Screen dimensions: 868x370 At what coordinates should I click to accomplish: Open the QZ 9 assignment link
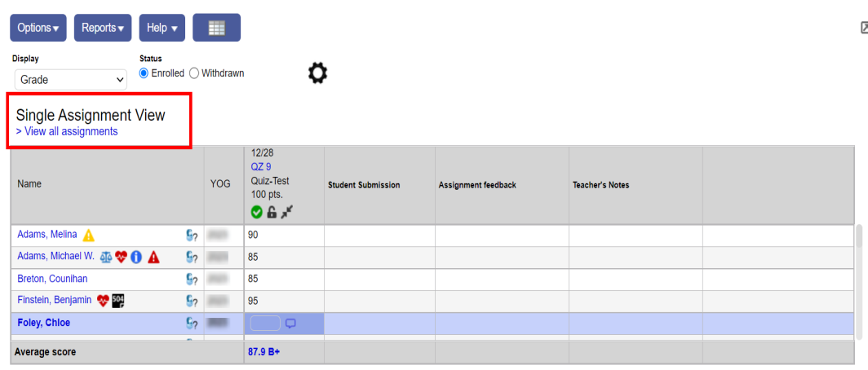261,167
